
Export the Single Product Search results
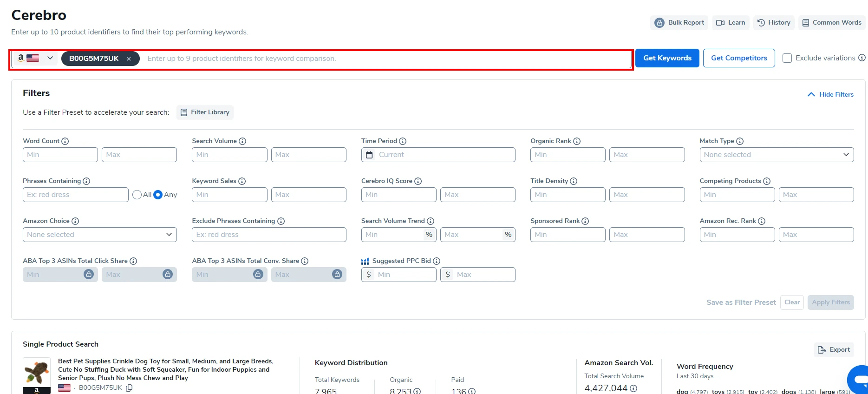[834, 350]
